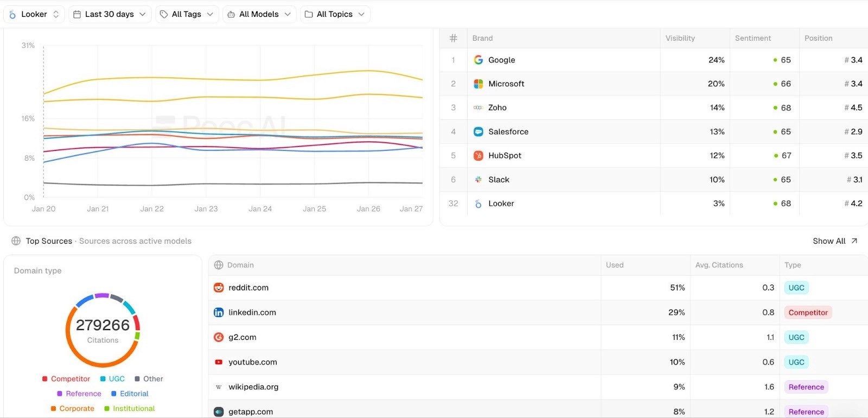Select the Slack brand name
Screen dimensions: 868x418
click(x=499, y=179)
